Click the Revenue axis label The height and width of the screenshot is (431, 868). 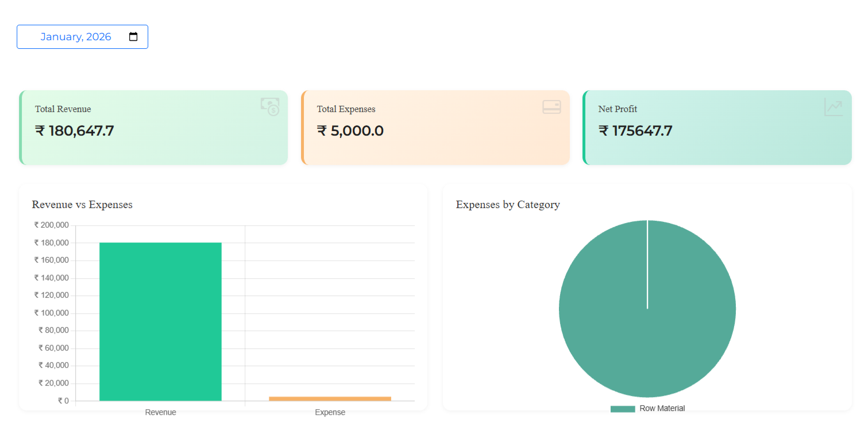[x=161, y=413]
